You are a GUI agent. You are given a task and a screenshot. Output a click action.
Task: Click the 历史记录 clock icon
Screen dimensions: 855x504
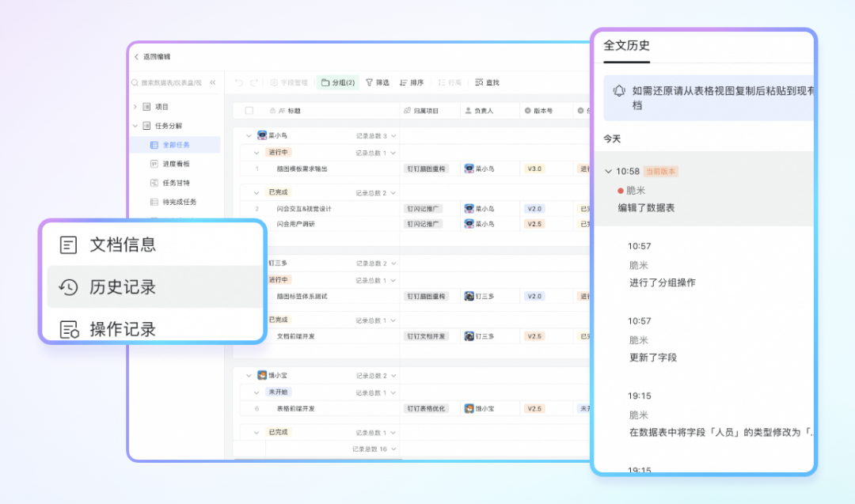(x=69, y=287)
